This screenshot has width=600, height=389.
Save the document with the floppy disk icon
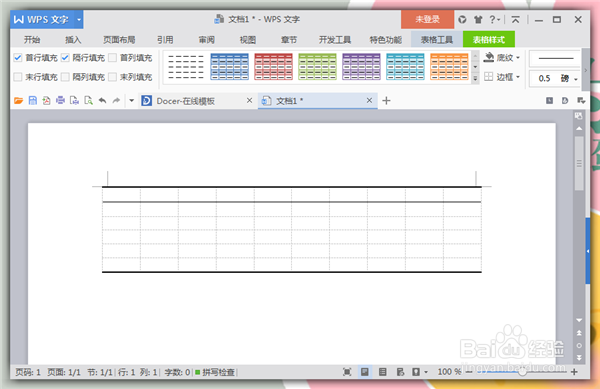tap(33, 101)
